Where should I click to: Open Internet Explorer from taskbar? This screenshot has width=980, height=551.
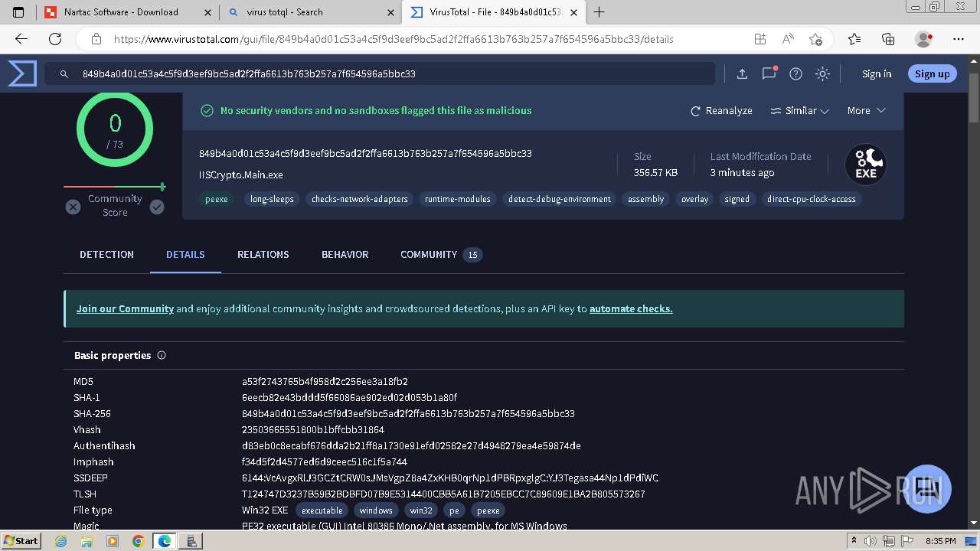(x=61, y=541)
